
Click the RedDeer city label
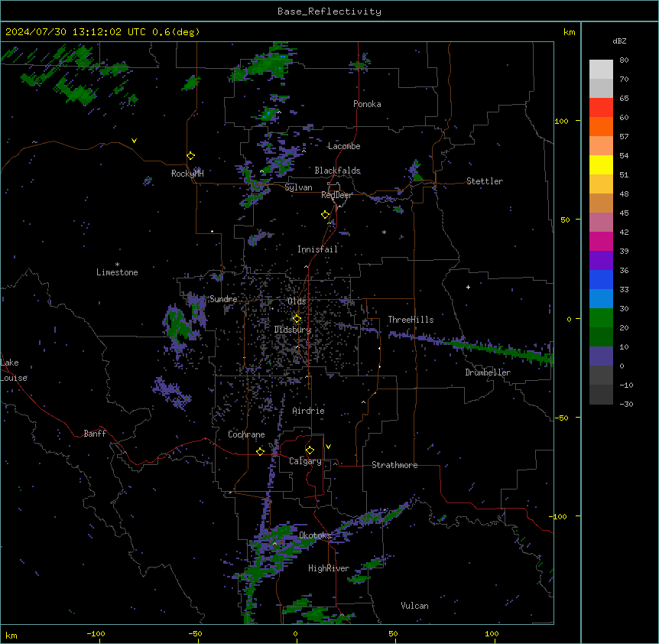[336, 195]
